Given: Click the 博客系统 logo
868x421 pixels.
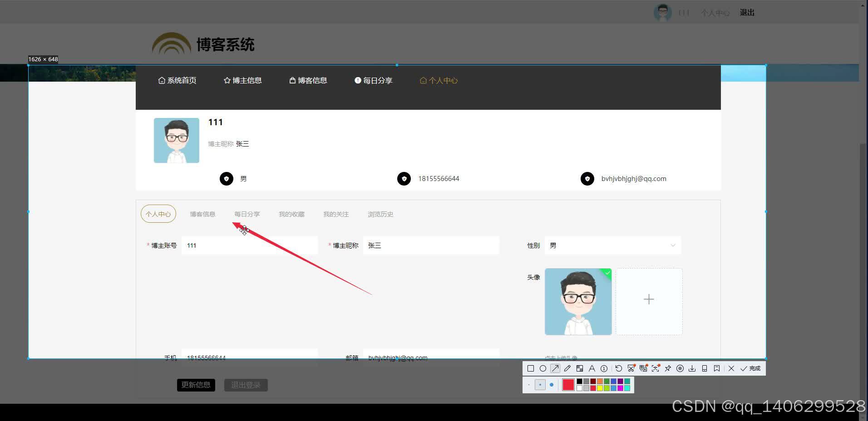Looking at the screenshot, I should (203, 44).
